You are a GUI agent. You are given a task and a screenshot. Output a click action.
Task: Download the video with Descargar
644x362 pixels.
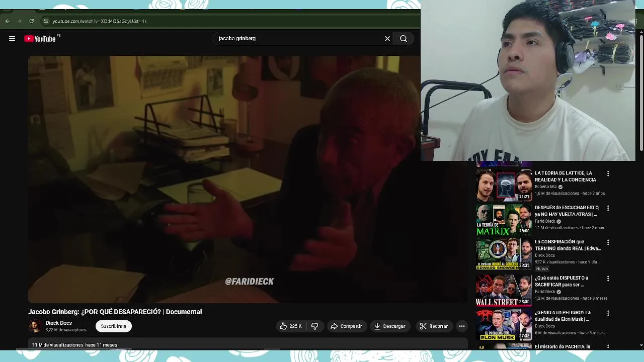pyautogui.click(x=389, y=326)
